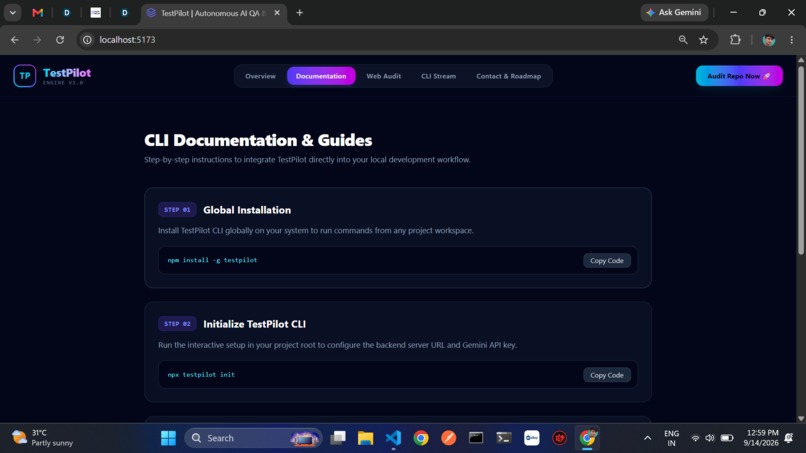Open the Web Audit tab

[x=383, y=76]
